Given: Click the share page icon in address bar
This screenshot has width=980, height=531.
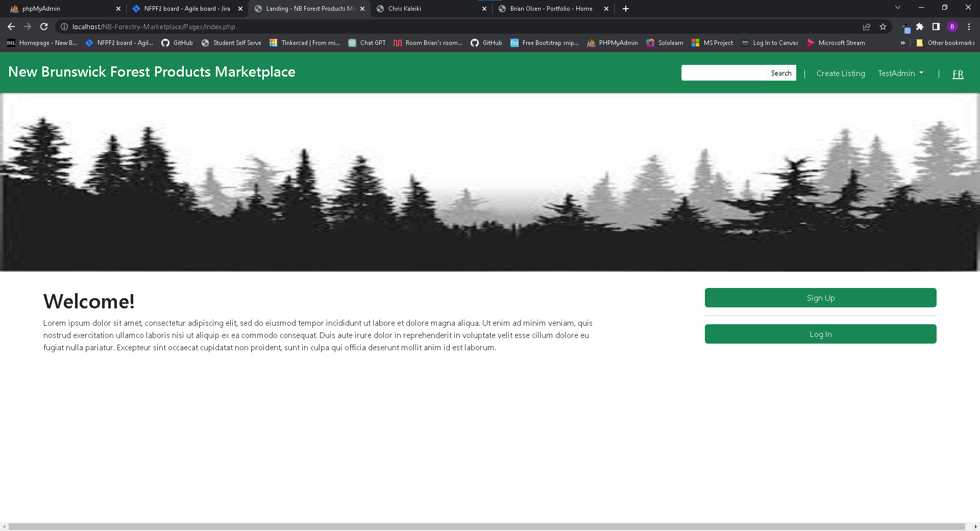Looking at the screenshot, I should (x=866, y=27).
